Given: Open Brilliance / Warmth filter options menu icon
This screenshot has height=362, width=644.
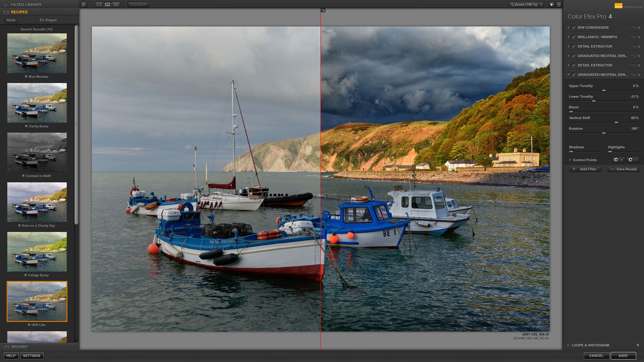Looking at the screenshot, I should click(x=633, y=37).
